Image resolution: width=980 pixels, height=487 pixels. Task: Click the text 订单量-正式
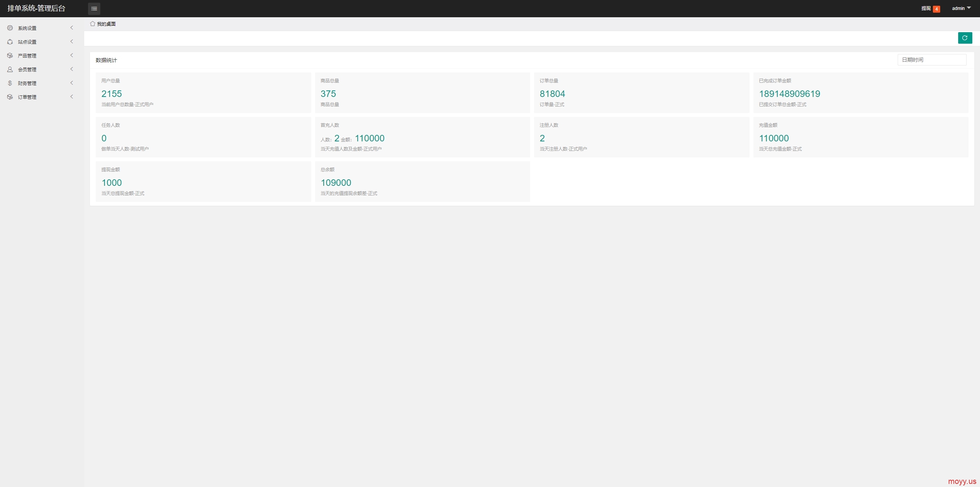[552, 105]
